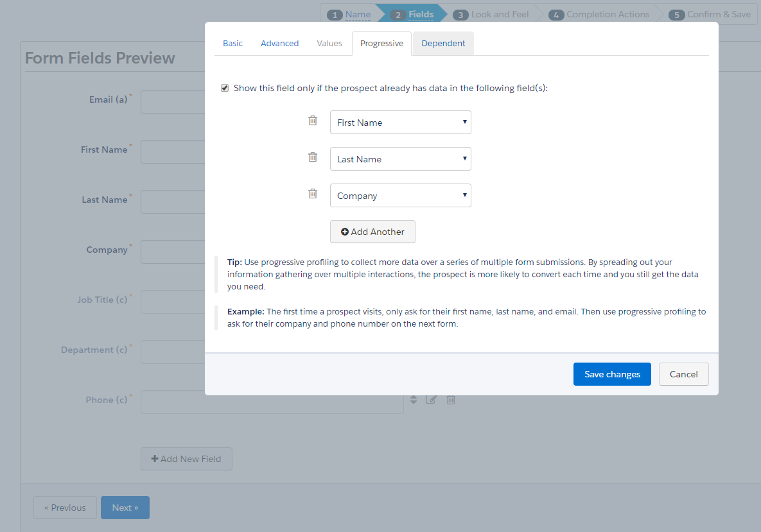This screenshot has height=532, width=761.
Task: Open the First Name field dropdown
Action: (x=401, y=122)
